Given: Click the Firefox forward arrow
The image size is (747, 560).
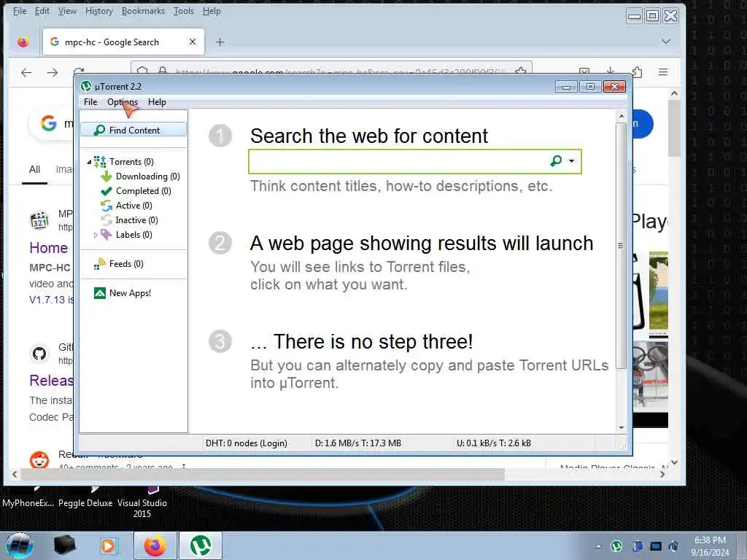Looking at the screenshot, I should click(x=53, y=72).
